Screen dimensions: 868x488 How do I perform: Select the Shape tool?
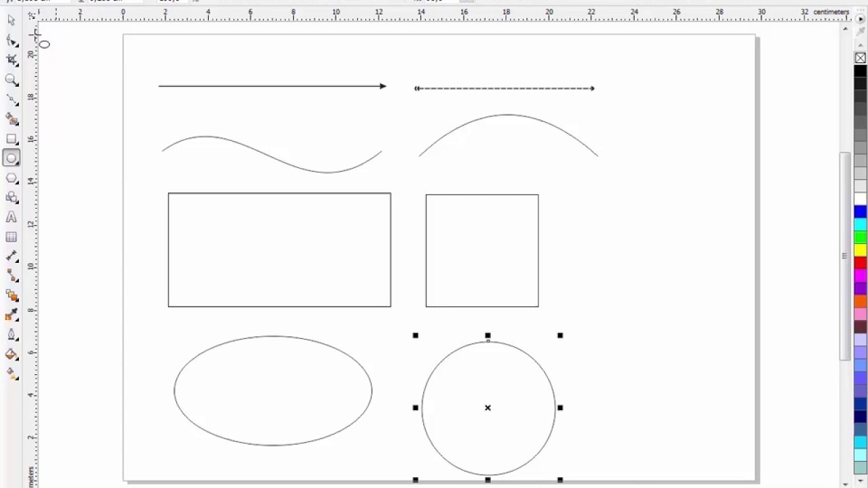[x=11, y=41]
